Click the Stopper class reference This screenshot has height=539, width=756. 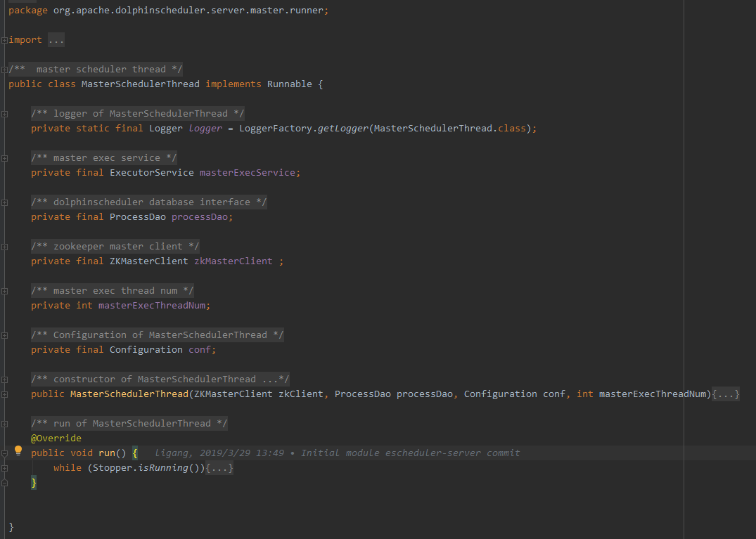(113, 468)
